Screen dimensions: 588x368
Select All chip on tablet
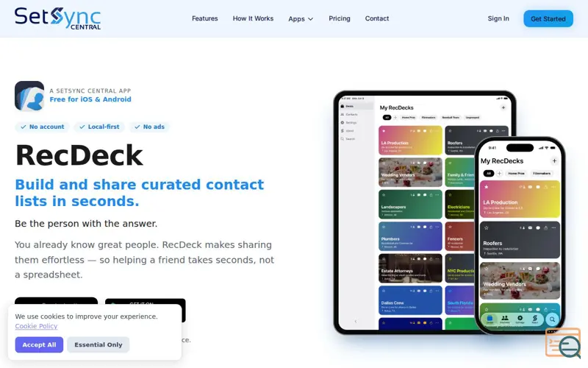click(387, 118)
